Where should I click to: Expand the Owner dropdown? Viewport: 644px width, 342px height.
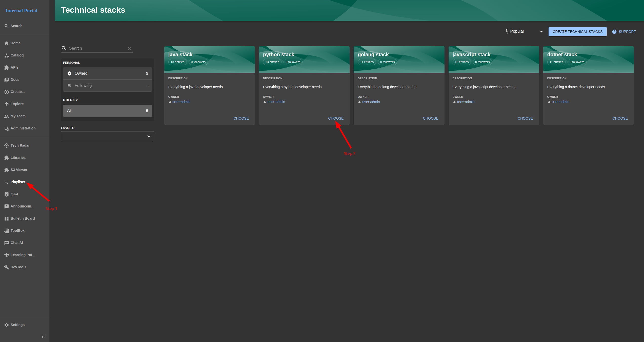pyautogui.click(x=107, y=136)
